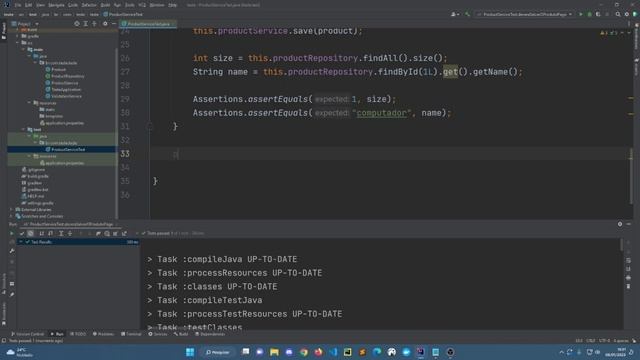
Task: Collapse the main folder in project tree
Action: [24, 49]
